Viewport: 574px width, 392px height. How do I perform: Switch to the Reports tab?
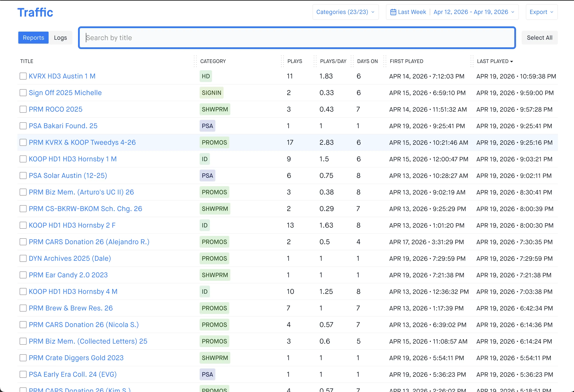[x=33, y=37]
